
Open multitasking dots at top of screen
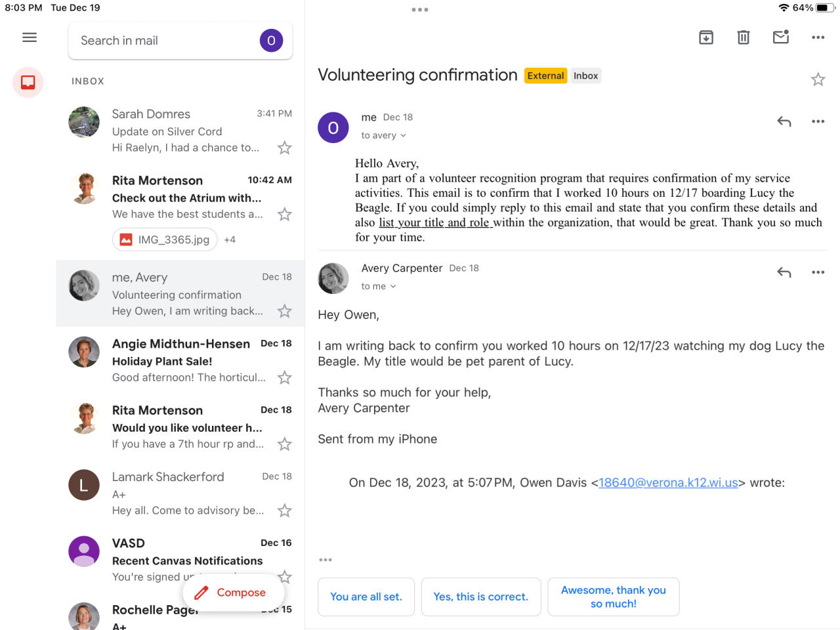(x=420, y=10)
